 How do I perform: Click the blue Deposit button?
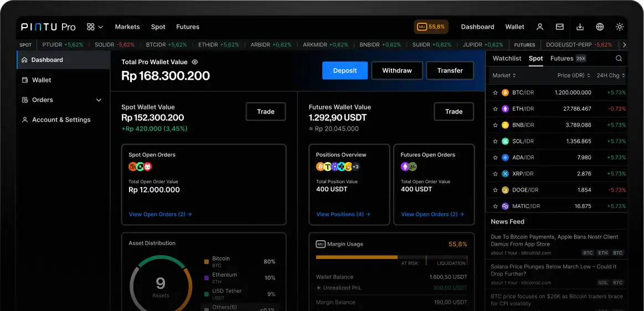tap(344, 70)
